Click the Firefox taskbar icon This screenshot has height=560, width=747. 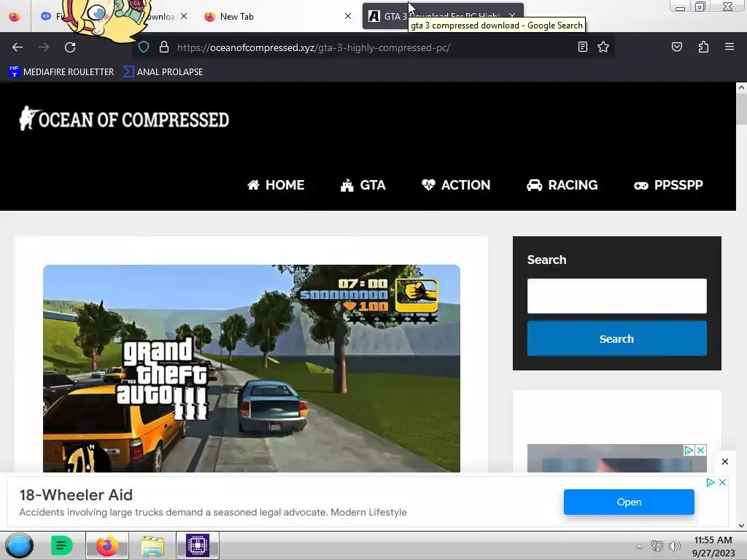107,545
